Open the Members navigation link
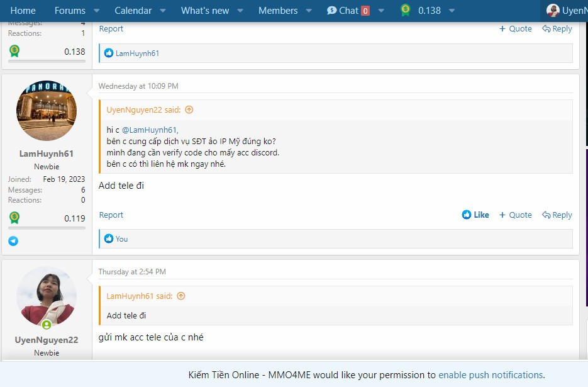Image resolution: width=588 pixels, height=387 pixels. 278,11
